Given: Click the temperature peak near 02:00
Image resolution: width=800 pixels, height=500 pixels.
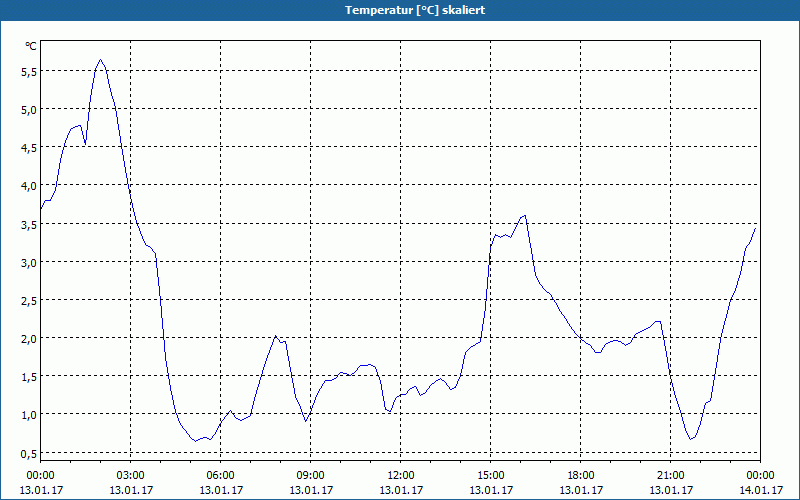Looking at the screenshot, I should tap(101, 60).
